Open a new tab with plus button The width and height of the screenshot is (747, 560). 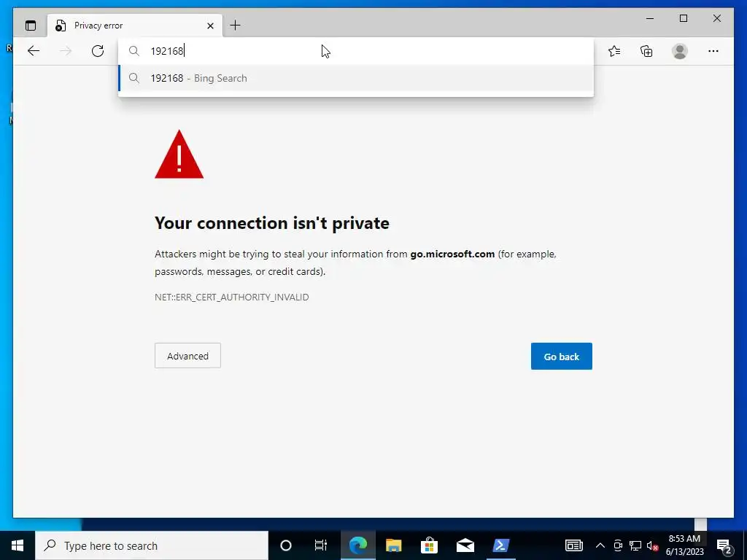click(x=236, y=26)
